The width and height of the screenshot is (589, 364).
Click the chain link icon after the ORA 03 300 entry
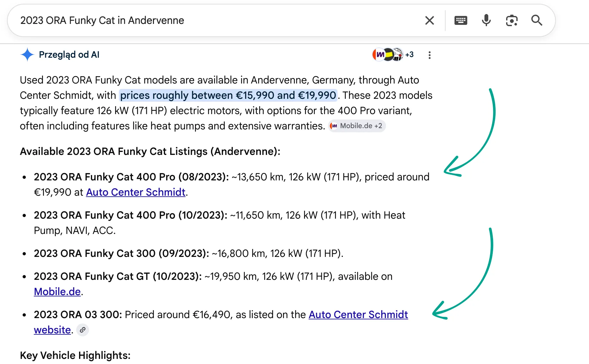83,330
